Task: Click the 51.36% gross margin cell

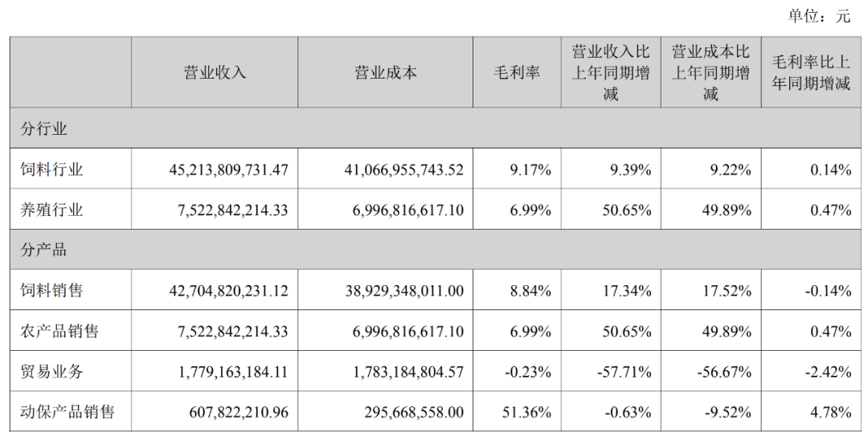Action: [528, 412]
